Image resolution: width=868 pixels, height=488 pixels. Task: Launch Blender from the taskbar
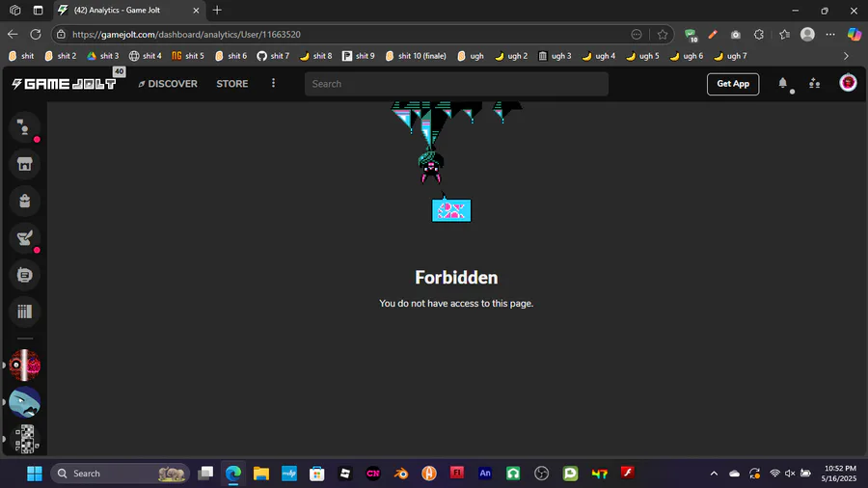coord(401,474)
